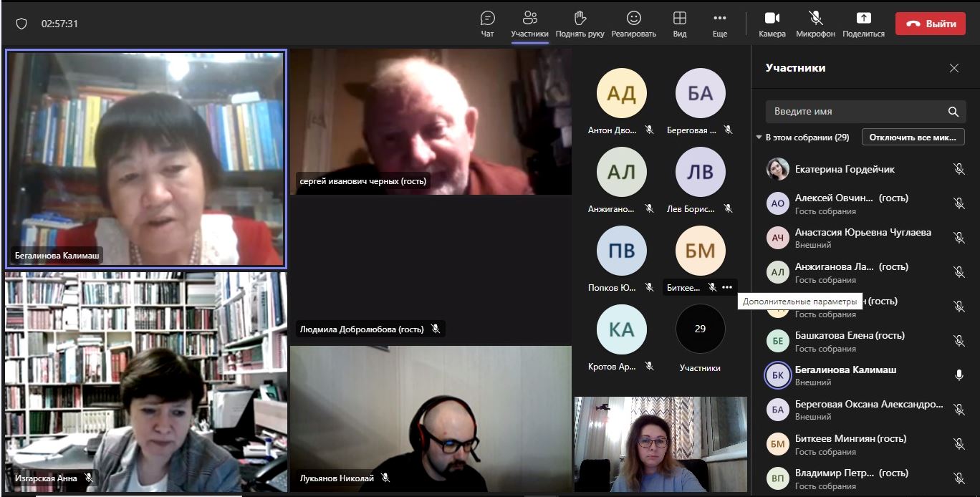Image resolution: width=980 pixels, height=497 pixels.
Task: Open the Реагировать reactions menu
Action: click(633, 24)
